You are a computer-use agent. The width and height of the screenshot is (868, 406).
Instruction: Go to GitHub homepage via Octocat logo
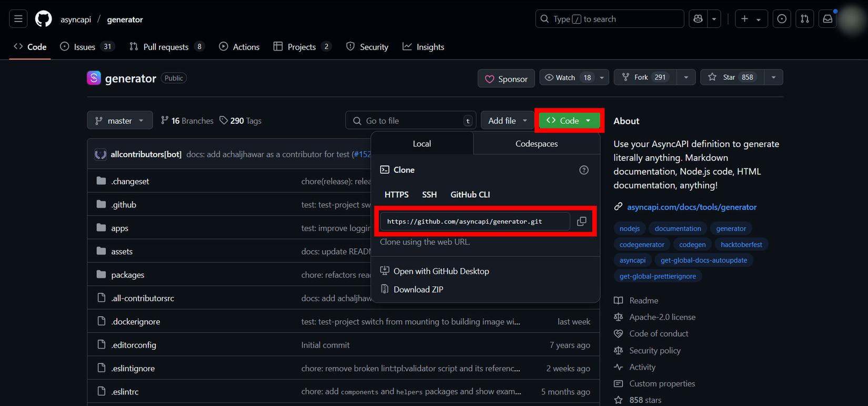point(44,19)
